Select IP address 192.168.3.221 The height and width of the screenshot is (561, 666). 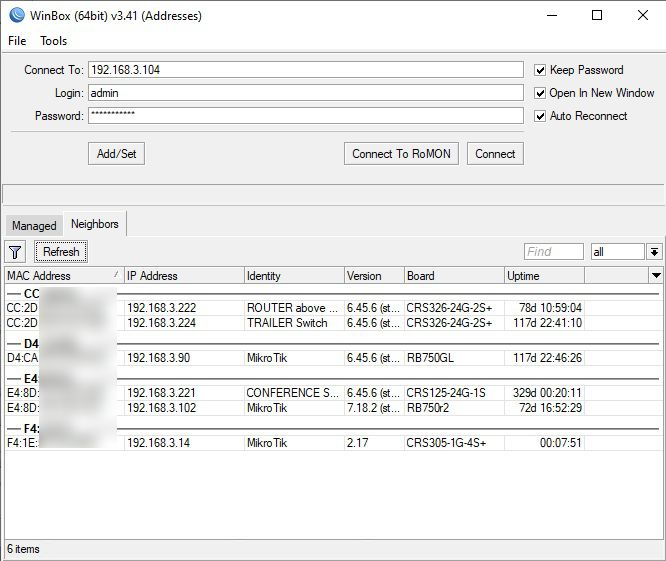[161, 393]
